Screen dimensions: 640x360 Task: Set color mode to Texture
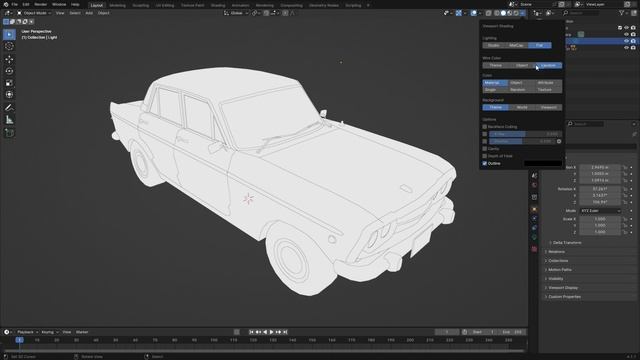[x=544, y=90]
